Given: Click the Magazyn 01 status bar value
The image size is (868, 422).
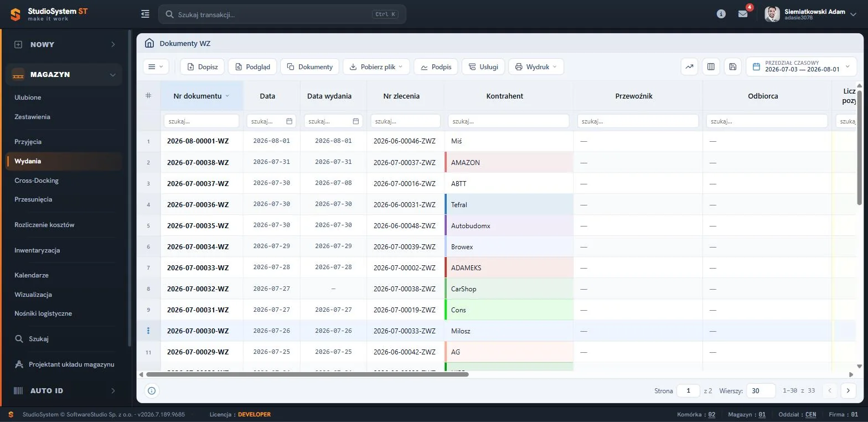Looking at the screenshot, I should point(762,414).
